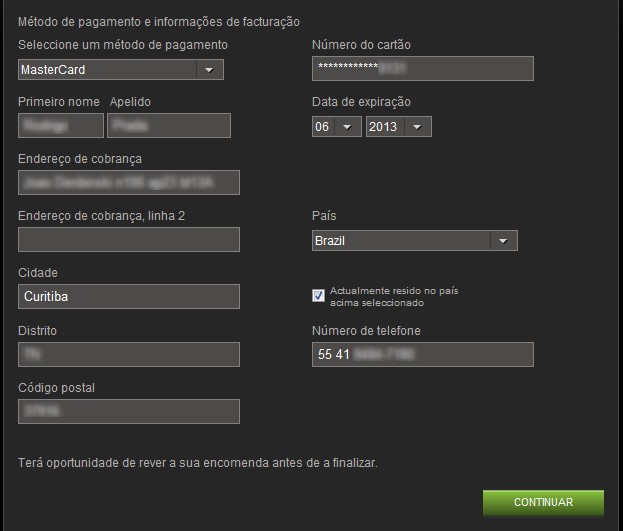Viewport: 623px width, 531px height.
Task: Click the 'Método de pagamento e informações de facturação' heading
Action: [159, 22]
